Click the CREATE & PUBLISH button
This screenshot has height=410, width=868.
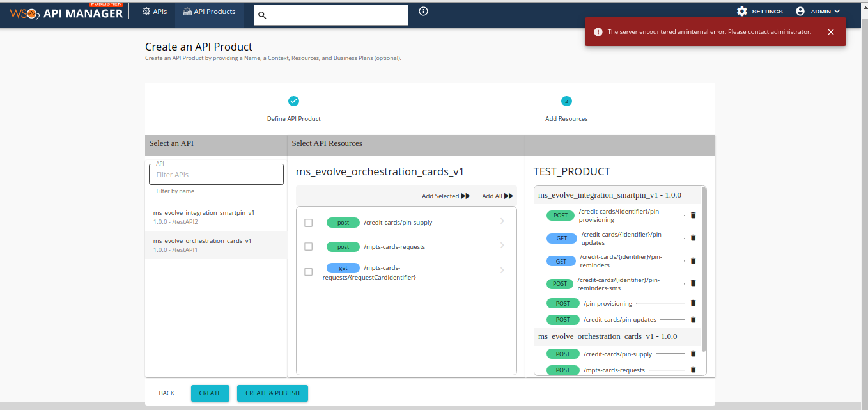click(272, 393)
